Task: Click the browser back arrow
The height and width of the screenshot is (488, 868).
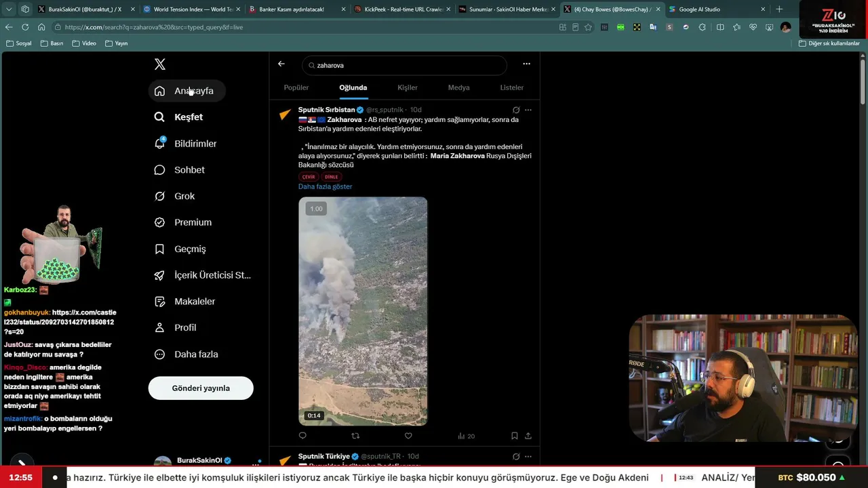Action: click(x=9, y=27)
